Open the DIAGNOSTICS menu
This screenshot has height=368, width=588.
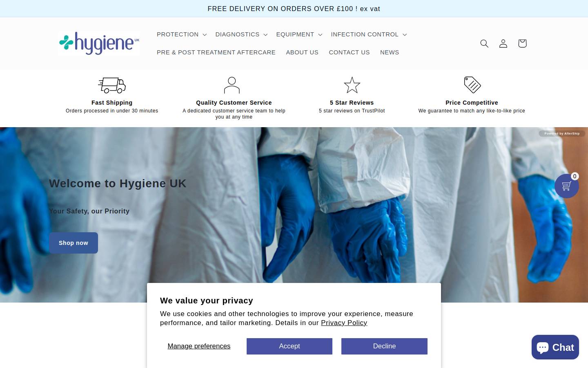click(x=241, y=34)
